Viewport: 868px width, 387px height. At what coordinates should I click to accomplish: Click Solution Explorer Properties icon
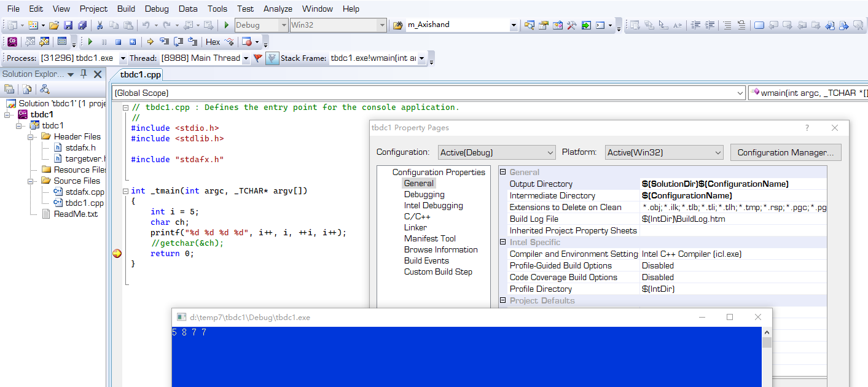pyautogui.click(x=9, y=89)
